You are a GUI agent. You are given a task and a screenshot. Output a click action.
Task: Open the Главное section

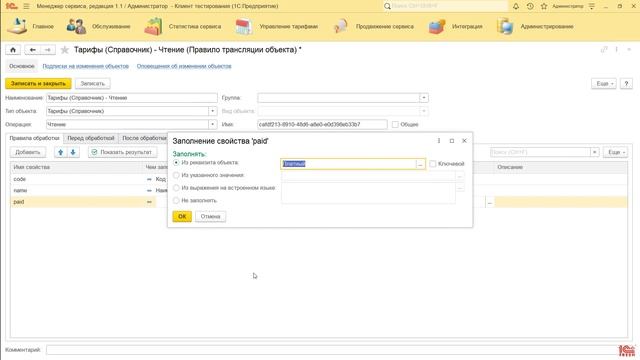pyautogui.click(x=31, y=26)
